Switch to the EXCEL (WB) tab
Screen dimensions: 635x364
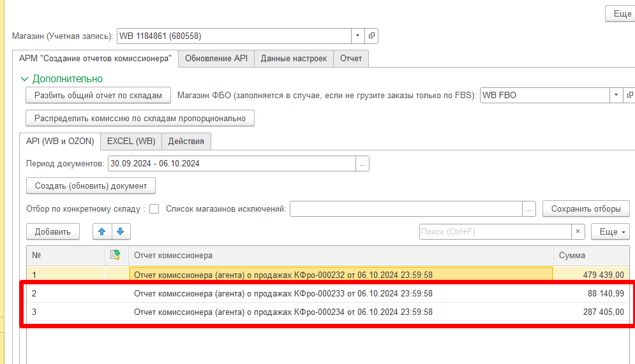point(131,141)
